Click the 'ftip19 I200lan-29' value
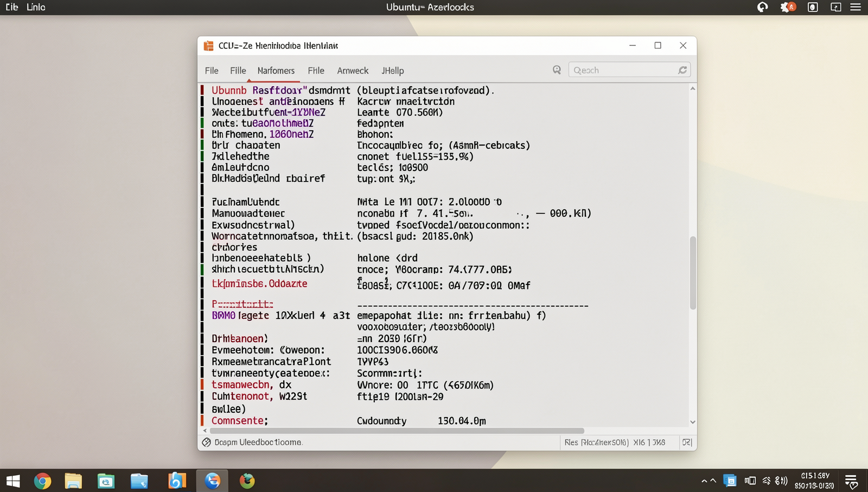Screen dimensions: 868x492 point(400,397)
